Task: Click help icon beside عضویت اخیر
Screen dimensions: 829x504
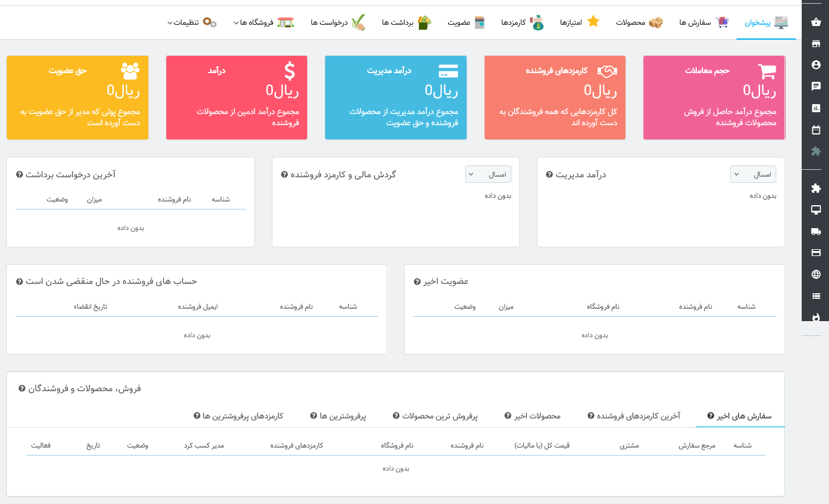Action: (x=417, y=281)
